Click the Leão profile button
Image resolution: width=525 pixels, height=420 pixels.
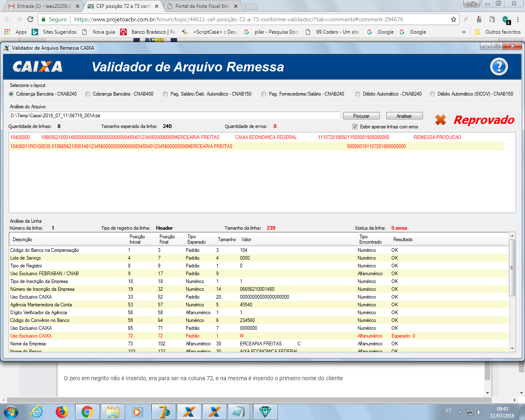point(472,4)
